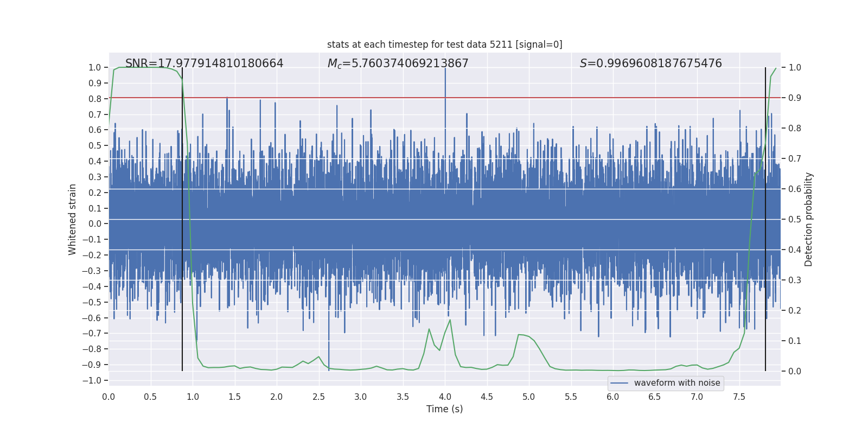Click the plot title about test data 5211
868x434 pixels.
tap(444, 44)
